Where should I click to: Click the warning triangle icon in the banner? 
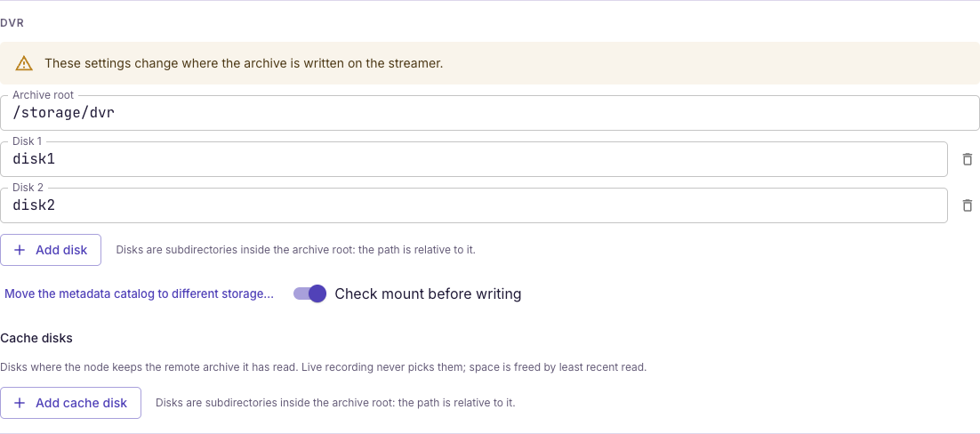[x=24, y=63]
